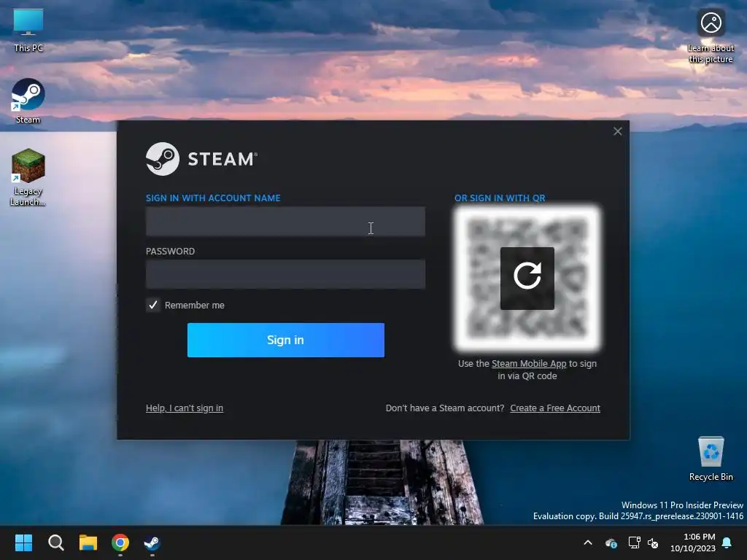Open taskbar Search
Image resolution: width=747 pixels, height=560 pixels.
[55, 542]
